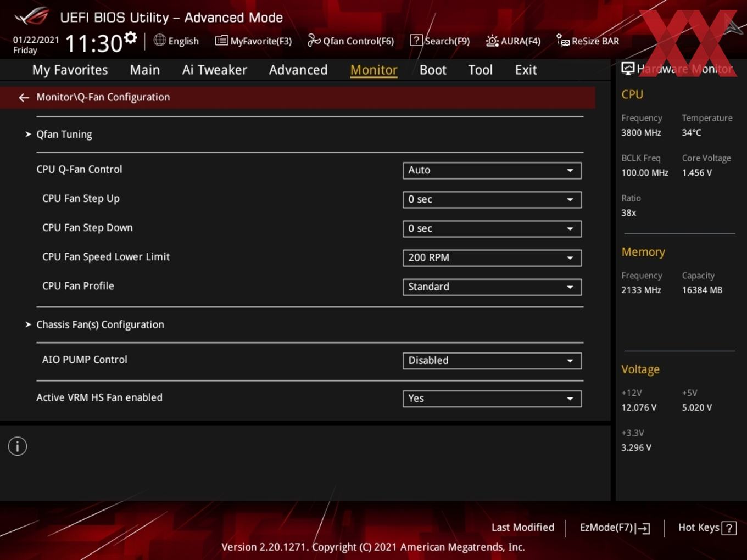Open Advanced tab
747x560 pixels.
point(298,70)
